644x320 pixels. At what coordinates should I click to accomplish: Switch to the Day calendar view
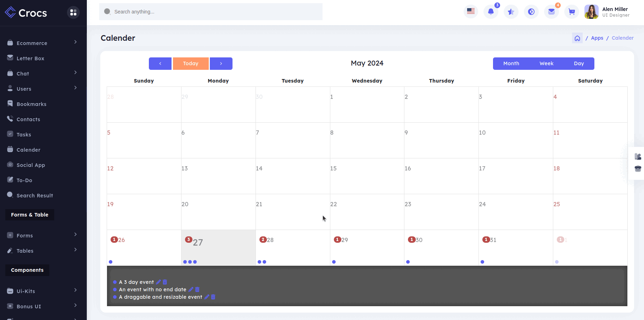pos(579,63)
